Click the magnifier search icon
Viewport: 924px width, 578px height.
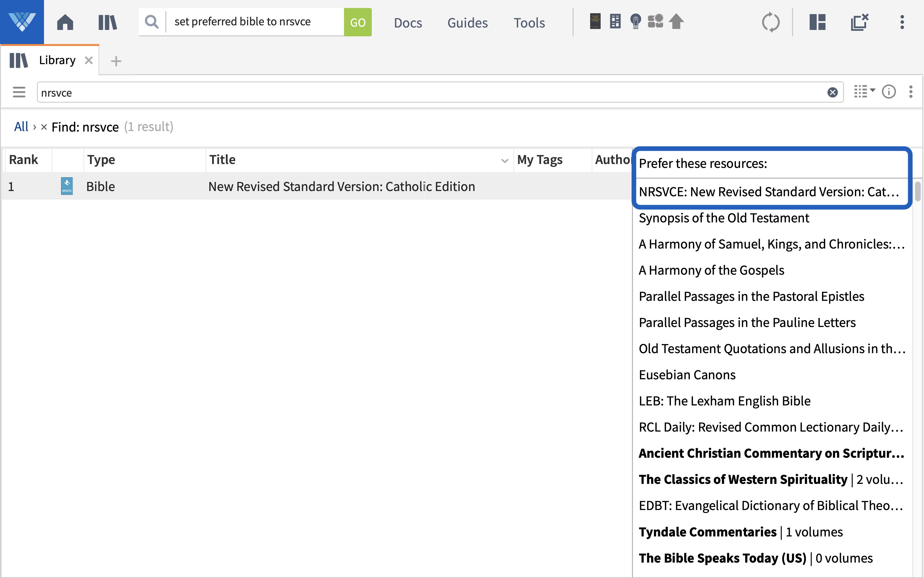pyautogui.click(x=152, y=22)
